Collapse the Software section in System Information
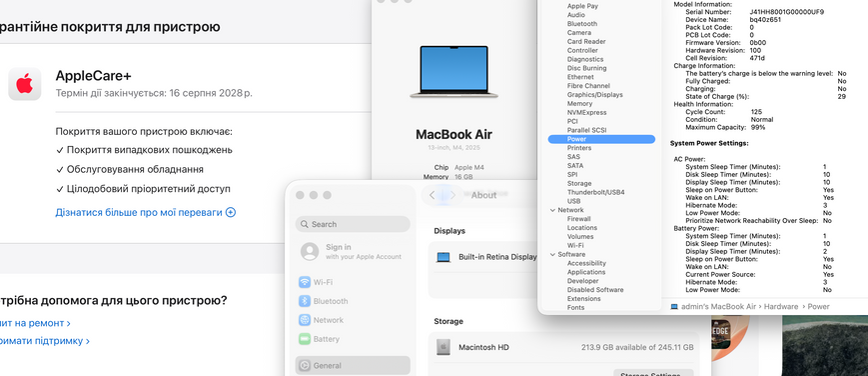 552,255
